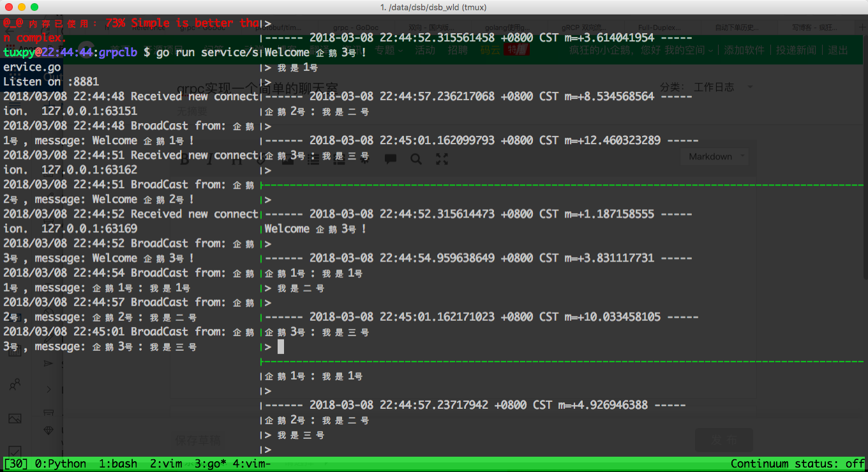This screenshot has width=868, height=472.
Task: Click the 退出 logout link
Action: click(x=838, y=50)
